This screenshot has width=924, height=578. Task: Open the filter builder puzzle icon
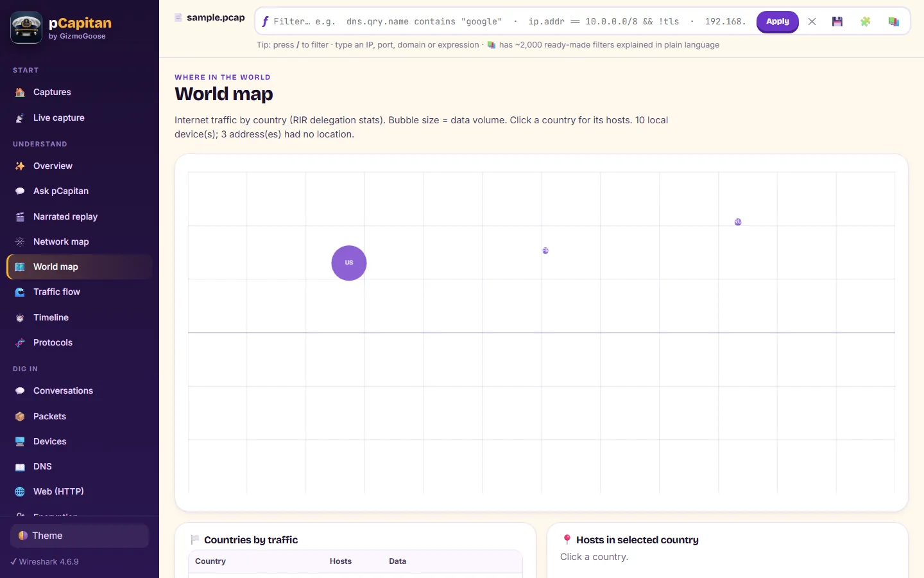click(866, 22)
